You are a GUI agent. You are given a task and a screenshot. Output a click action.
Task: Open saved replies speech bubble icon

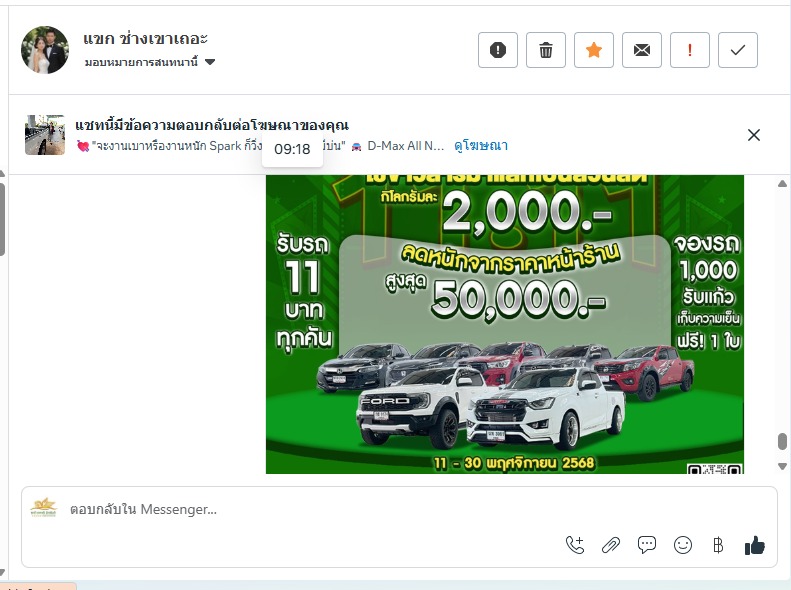click(x=647, y=545)
